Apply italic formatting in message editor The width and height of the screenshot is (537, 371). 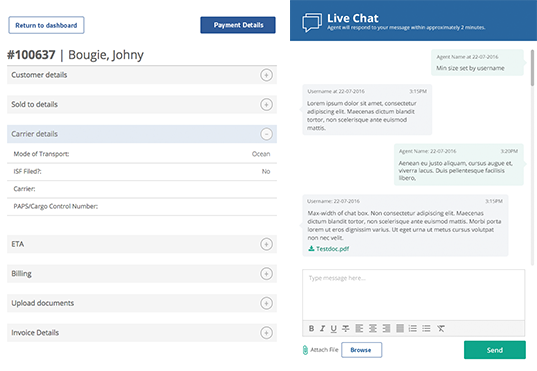pyautogui.click(x=322, y=329)
